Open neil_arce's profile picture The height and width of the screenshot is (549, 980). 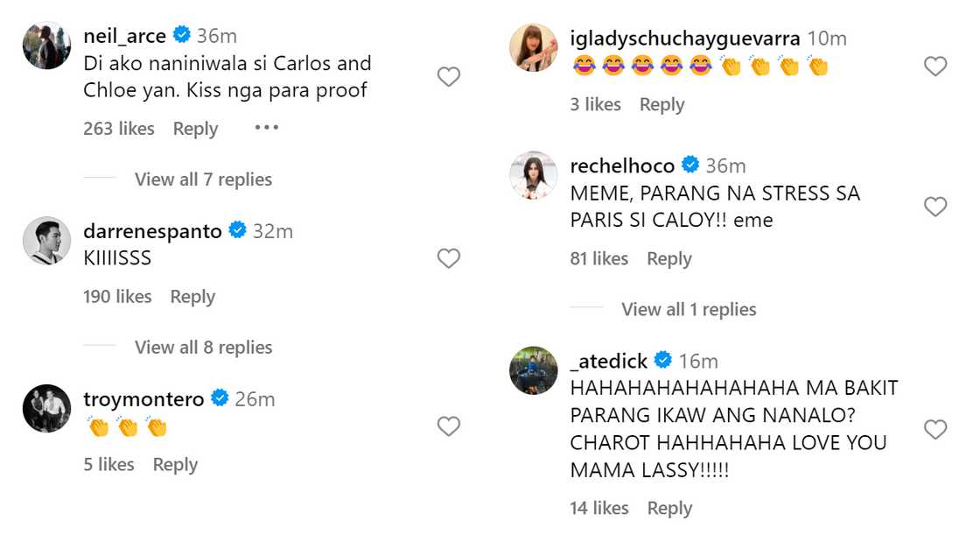[x=46, y=46]
